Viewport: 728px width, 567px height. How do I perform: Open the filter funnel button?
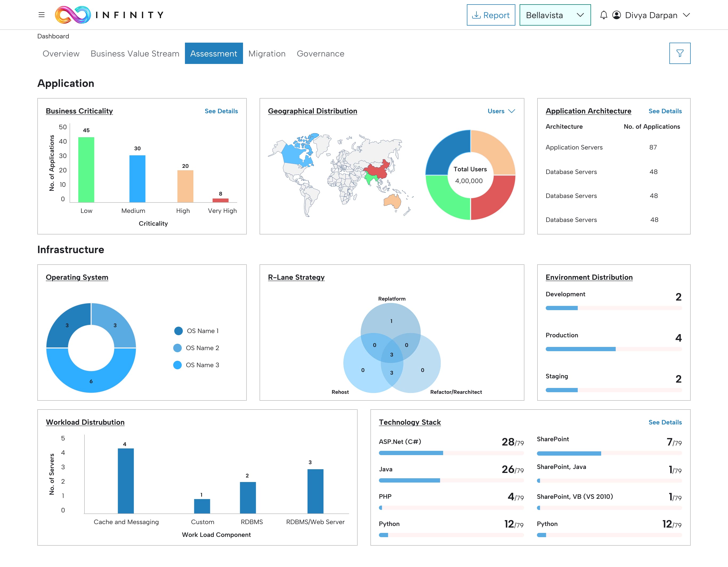pyautogui.click(x=680, y=53)
